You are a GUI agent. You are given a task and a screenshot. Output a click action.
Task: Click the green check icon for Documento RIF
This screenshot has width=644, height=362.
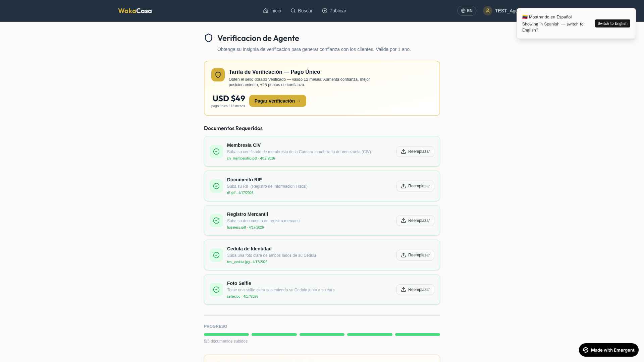(x=216, y=186)
